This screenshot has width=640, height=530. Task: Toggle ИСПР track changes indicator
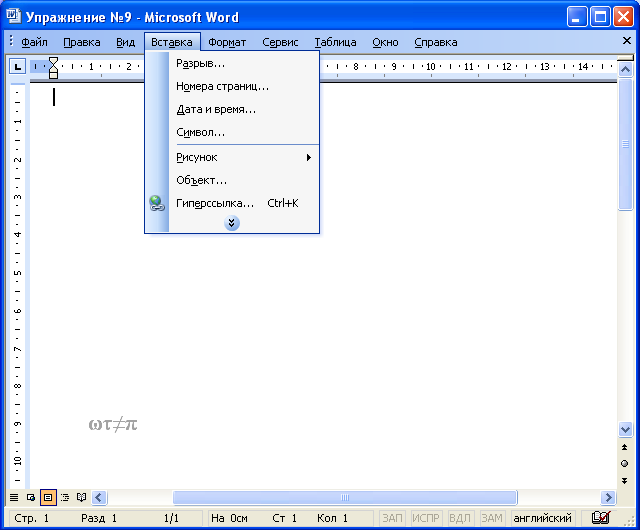click(426, 518)
